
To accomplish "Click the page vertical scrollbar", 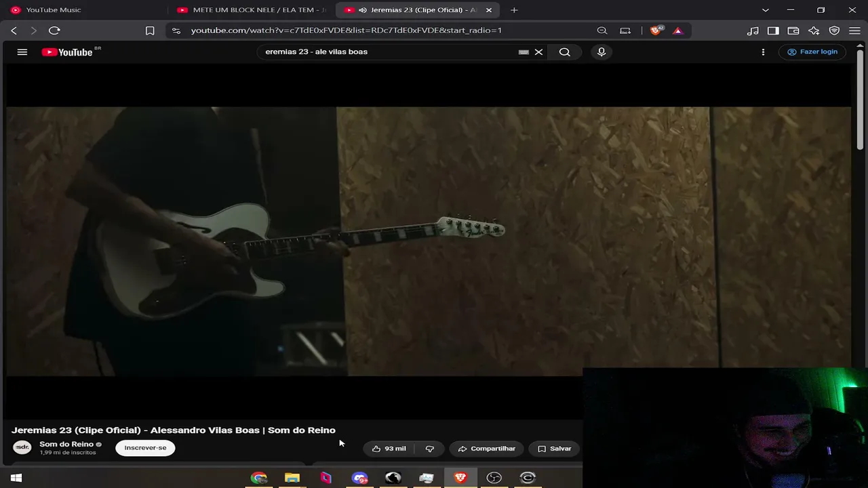I will (x=861, y=98).
